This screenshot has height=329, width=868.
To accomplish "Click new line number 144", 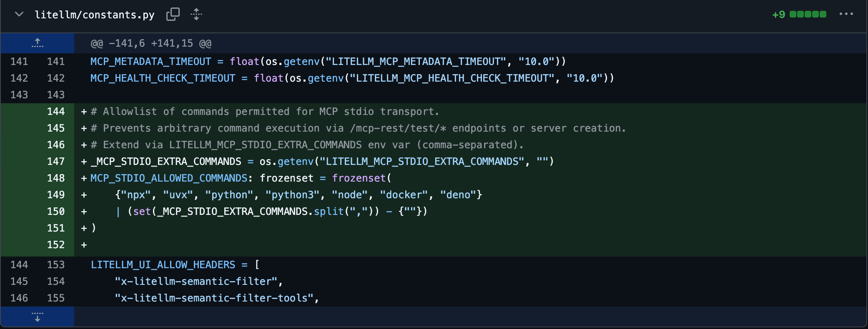I will point(56,112).
